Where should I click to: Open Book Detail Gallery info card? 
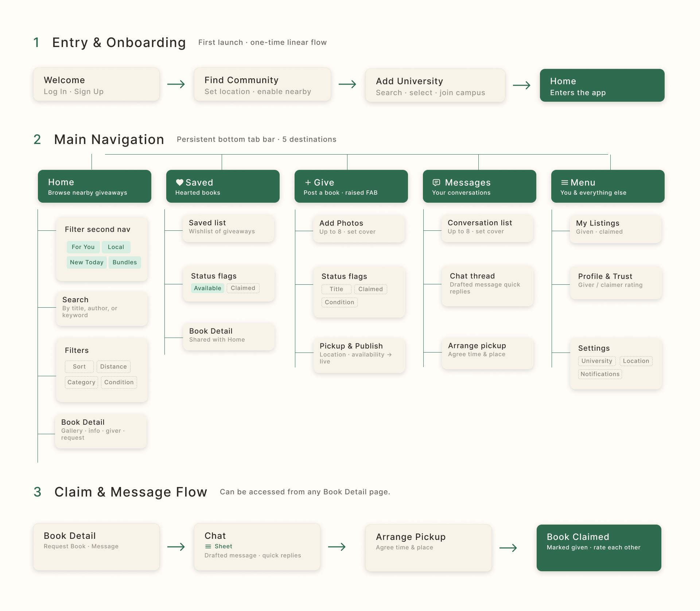pyautogui.click(x=101, y=431)
